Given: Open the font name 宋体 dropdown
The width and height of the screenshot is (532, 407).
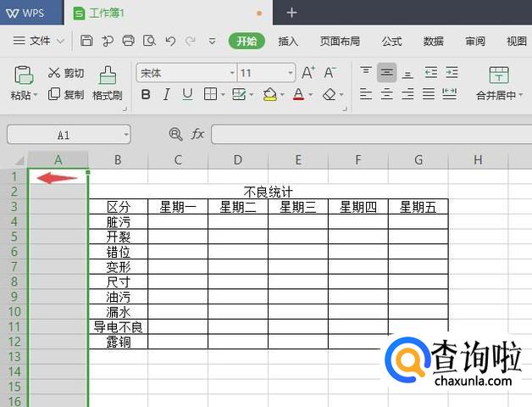Looking at the screenshot, I should pos(232,73).
